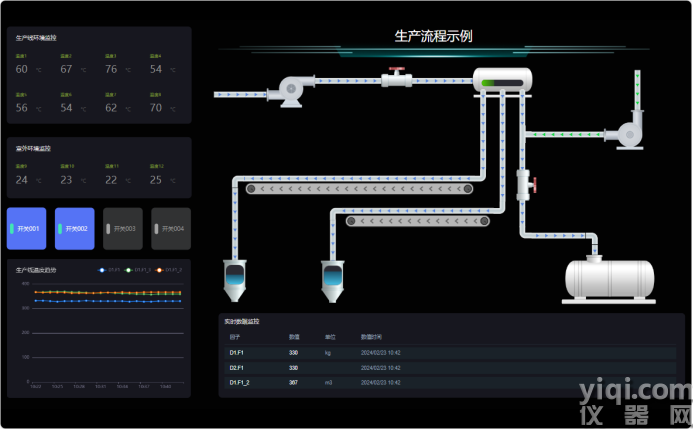The image size is (693, 429).
Task: Select the top mixing tank with level bar
Action: [503, 80]
